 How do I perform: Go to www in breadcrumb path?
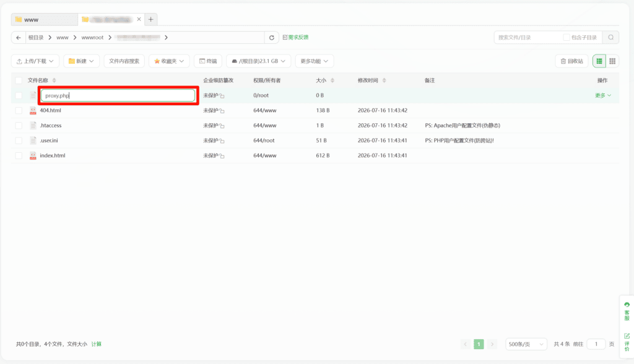(63, 38)
